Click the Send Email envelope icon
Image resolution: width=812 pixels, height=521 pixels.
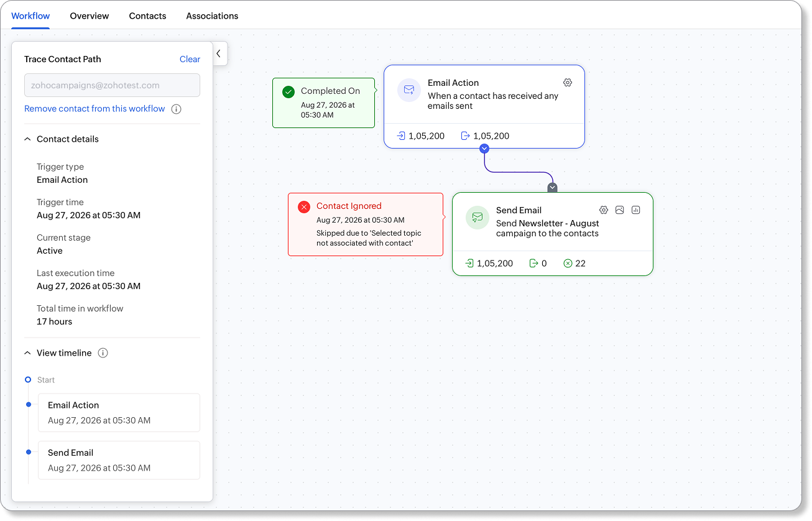[x=478, y=218]
